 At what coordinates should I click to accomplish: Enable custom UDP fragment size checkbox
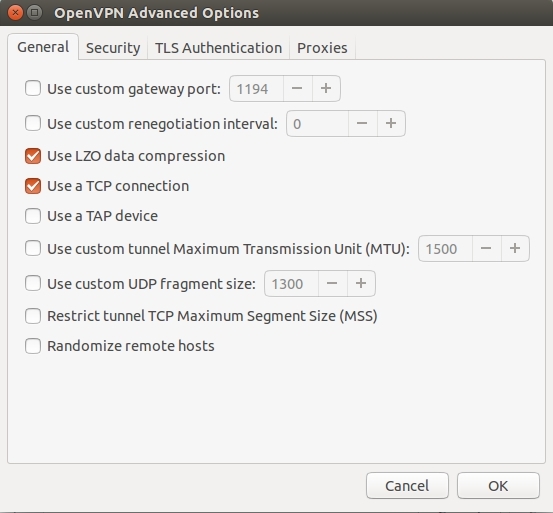point(33,283)
